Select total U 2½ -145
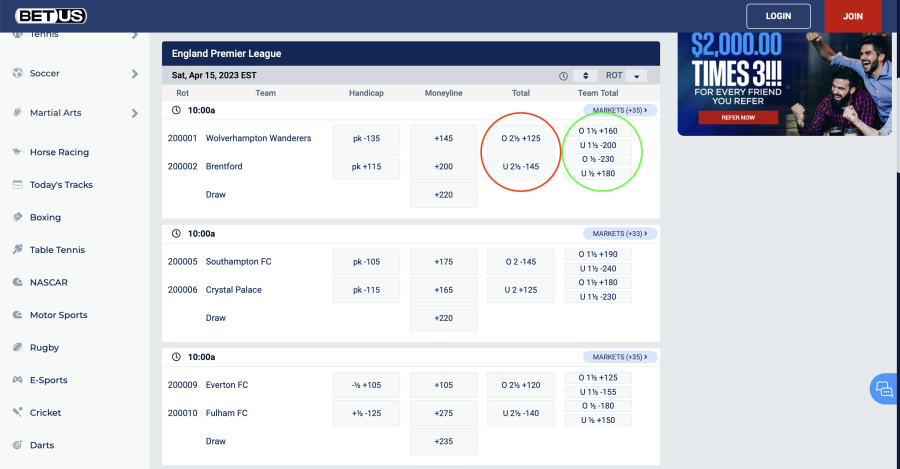The image size is (900, 469). pos(521,166)
